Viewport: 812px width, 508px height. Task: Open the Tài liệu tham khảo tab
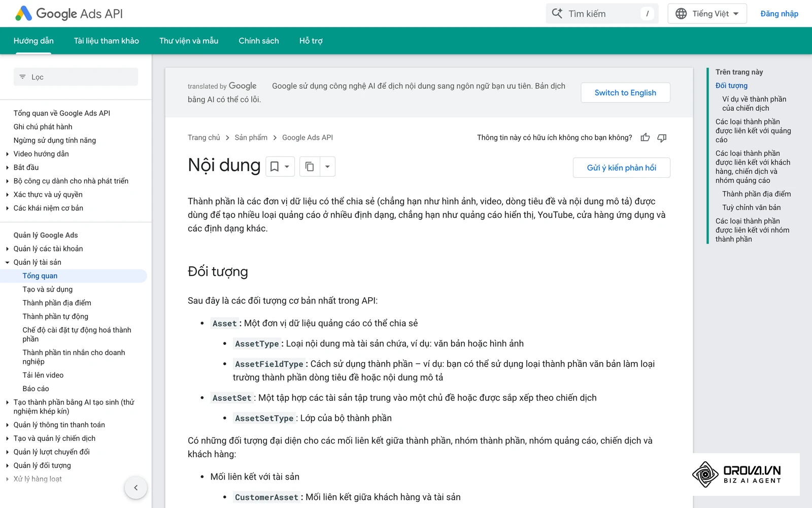[107, 41]
